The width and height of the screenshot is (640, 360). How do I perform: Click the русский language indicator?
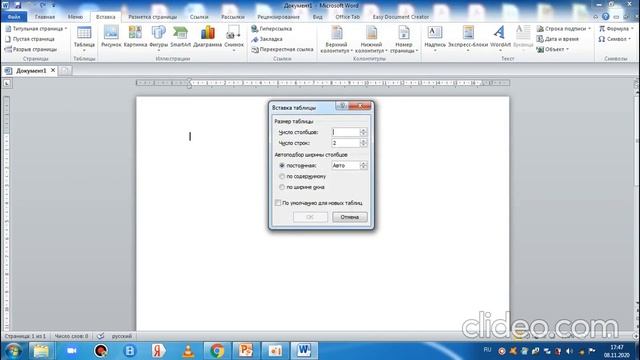pos(122,336)
